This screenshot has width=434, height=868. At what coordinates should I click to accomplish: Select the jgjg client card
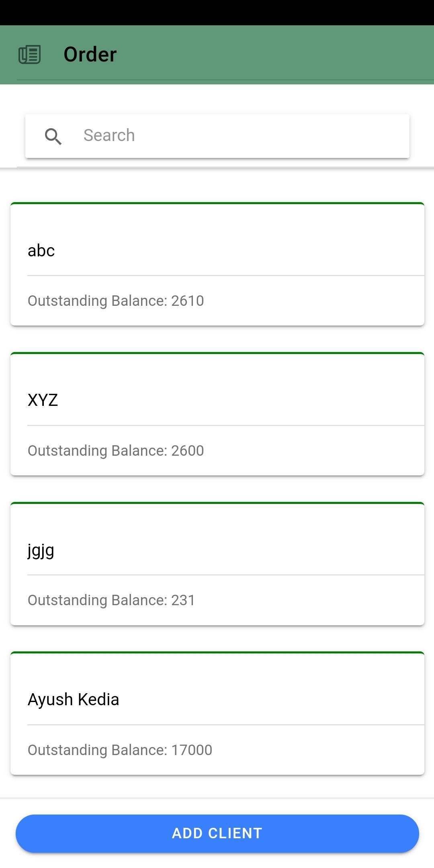tap(217, 564)
